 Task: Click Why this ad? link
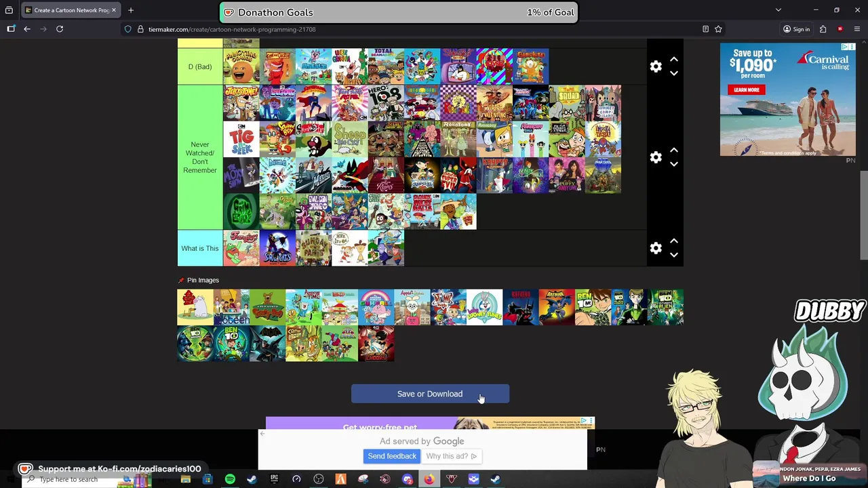451,456
